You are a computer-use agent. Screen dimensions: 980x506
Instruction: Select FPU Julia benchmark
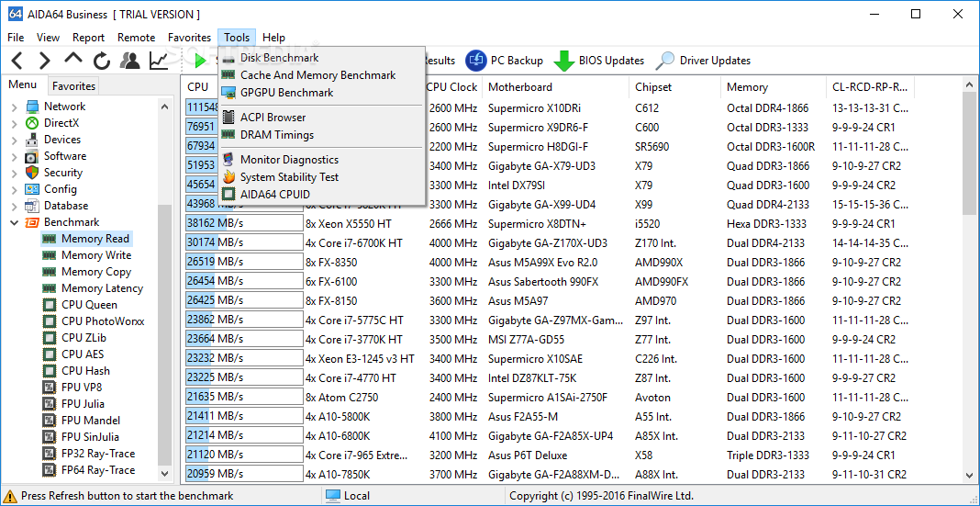84,404
